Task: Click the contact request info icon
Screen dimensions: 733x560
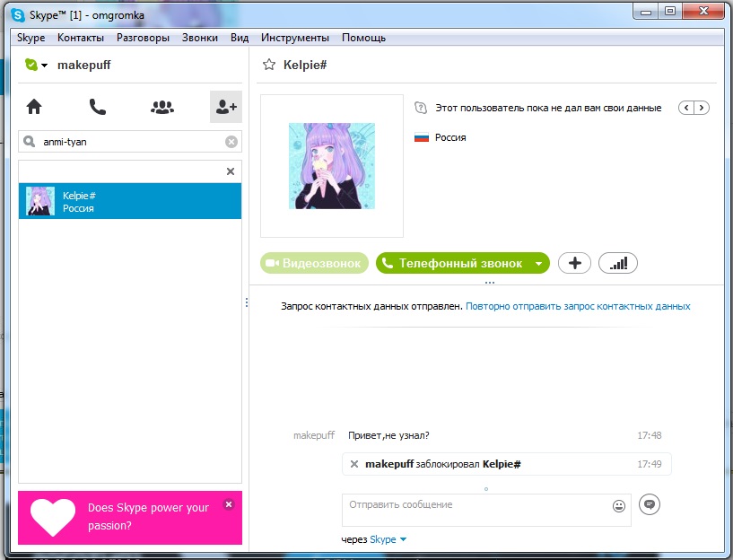Action: (x=421, y=108)
